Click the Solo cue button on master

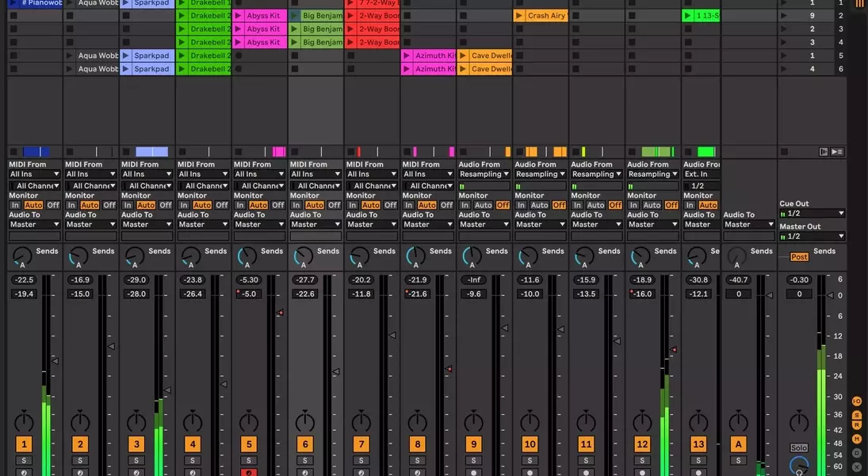click(x=799, y=448)
